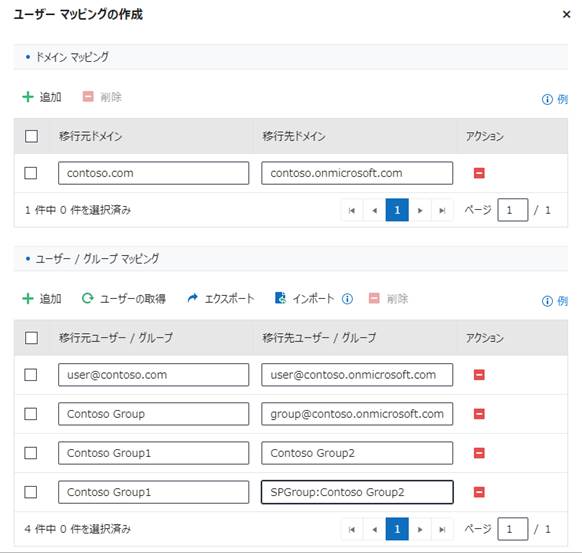This screenshot has width=582, height=553.
Task: Toggle the domain mapping select-all header checkbox
Action: tap(31, 136)
